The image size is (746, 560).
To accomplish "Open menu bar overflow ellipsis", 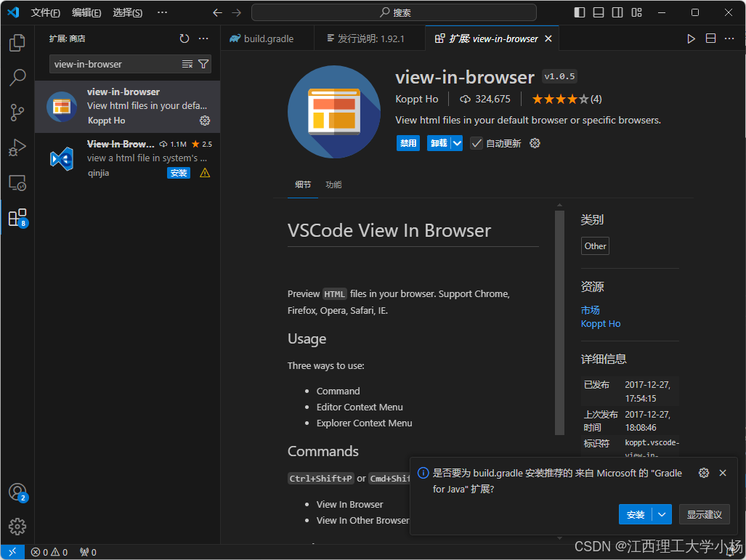I will click(162, 13).
